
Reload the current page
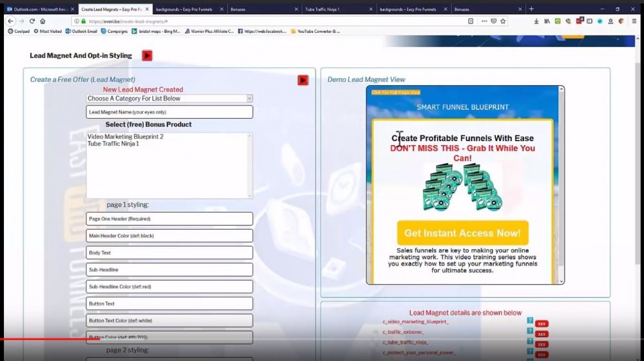(x=32, y=21)
